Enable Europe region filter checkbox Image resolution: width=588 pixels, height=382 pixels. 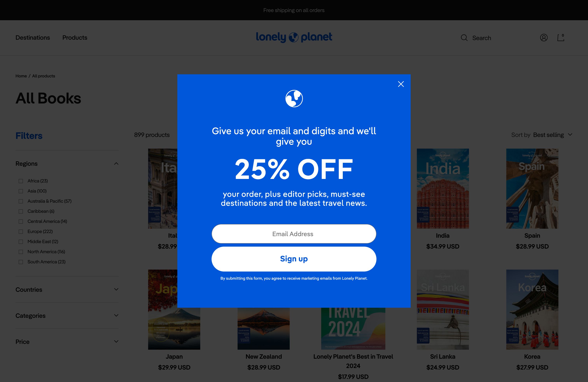[21, 231]
